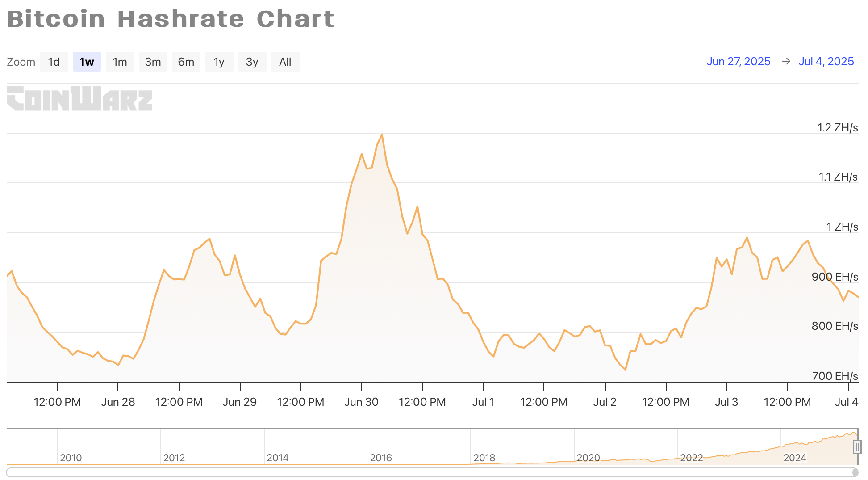
Task: Show All hashrate history
Action: pos(285,62)
